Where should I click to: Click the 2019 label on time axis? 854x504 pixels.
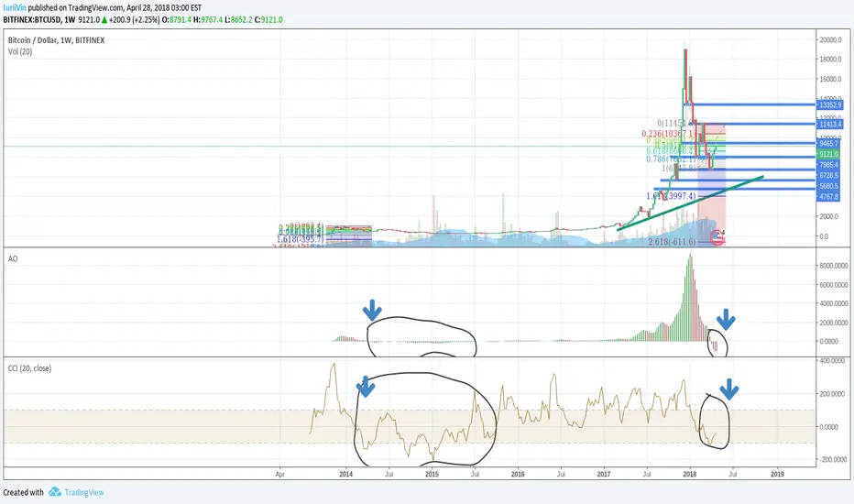[777, 474]
